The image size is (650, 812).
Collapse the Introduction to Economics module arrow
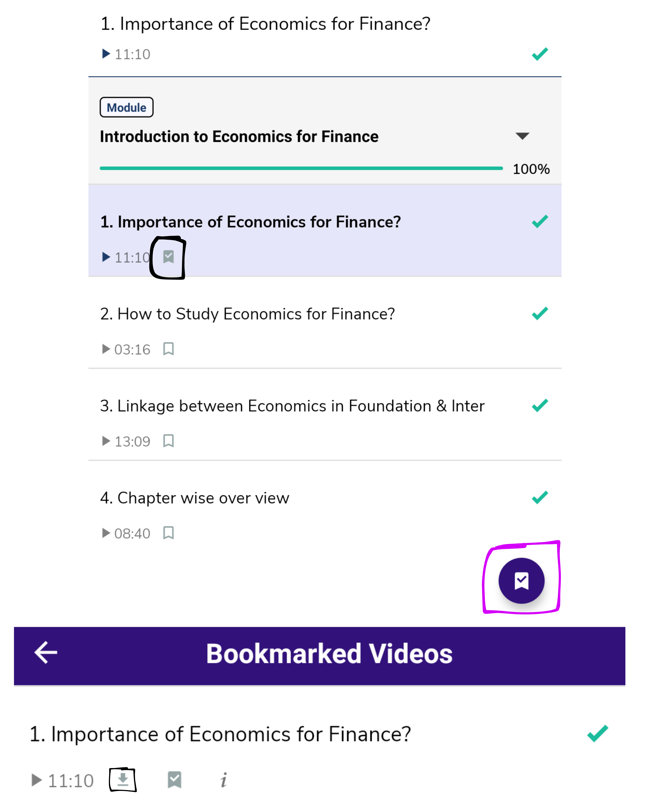click(522, 136)
